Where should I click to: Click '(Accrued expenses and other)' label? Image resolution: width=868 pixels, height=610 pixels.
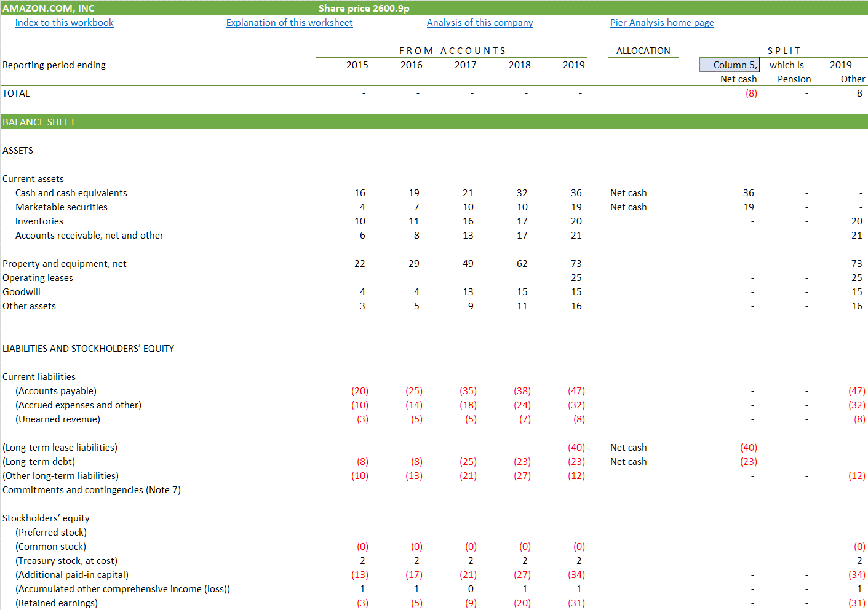point(78,405)
